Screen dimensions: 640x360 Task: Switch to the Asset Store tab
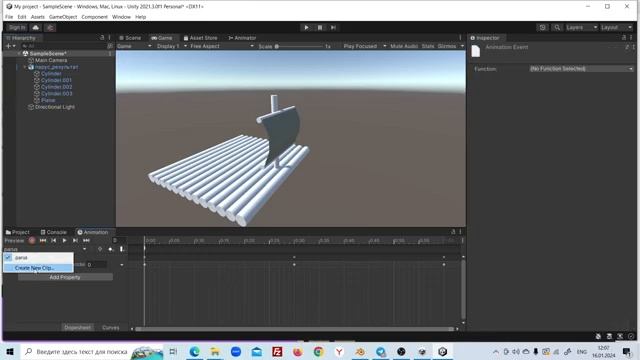pyautogui.click(x=200, y=38)
